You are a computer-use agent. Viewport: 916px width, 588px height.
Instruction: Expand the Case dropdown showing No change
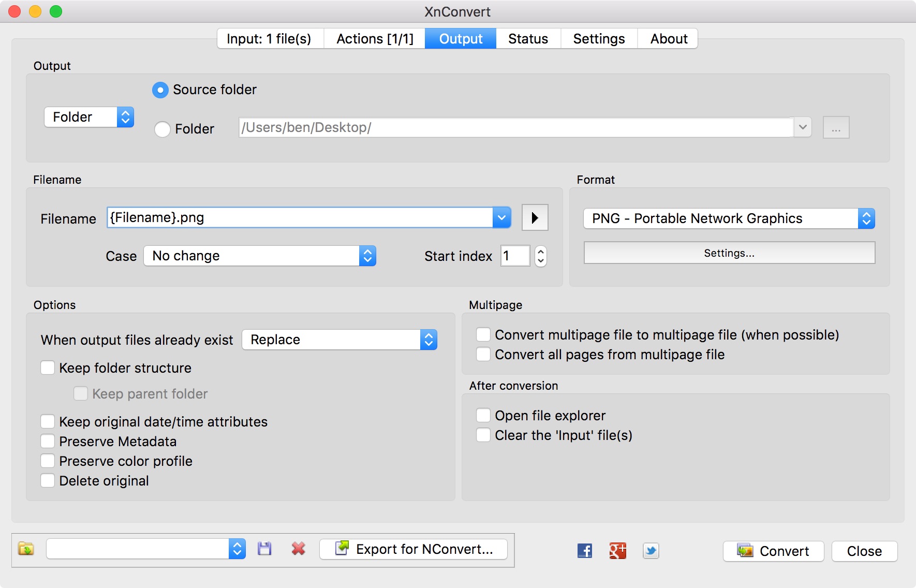(260, 256)
